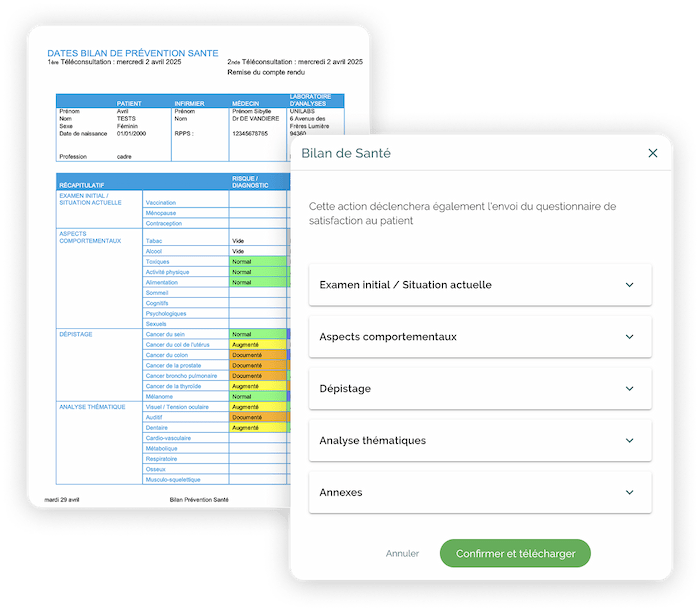This screenshot has width=700, height=611.
Task: Click the 'Musculo-squelettique' row label
Action: (173, 480)
